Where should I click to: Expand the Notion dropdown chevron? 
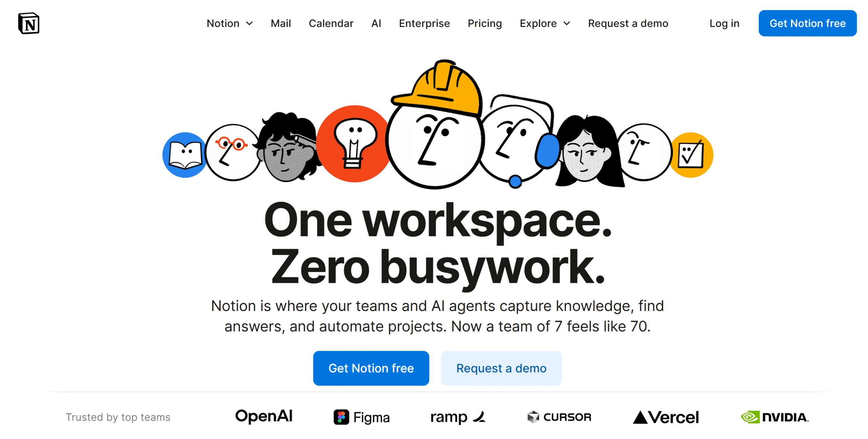(x=249, y=23)
